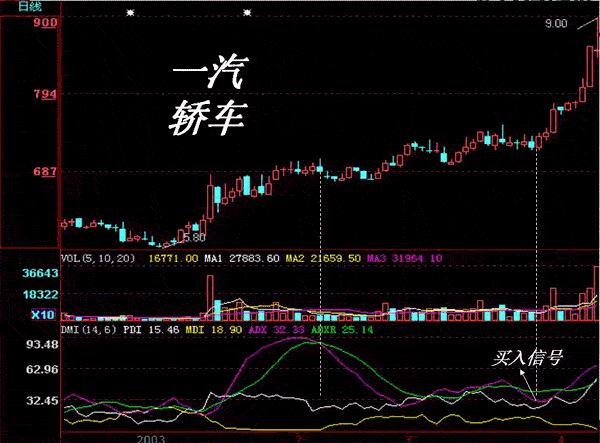Click the 一汽轿车 stock name title
The width and height of the screenshot is (600, 443).
pos(209,96)
